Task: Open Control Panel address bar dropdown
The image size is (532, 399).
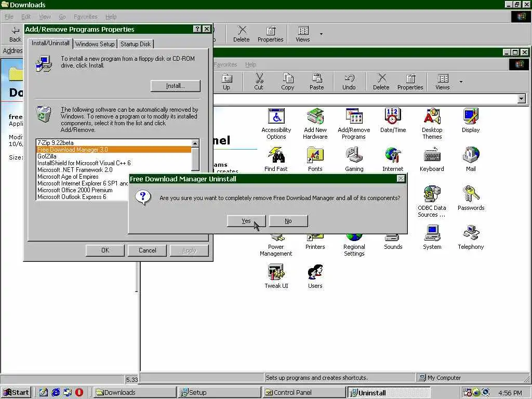Action: pos(522,99)
